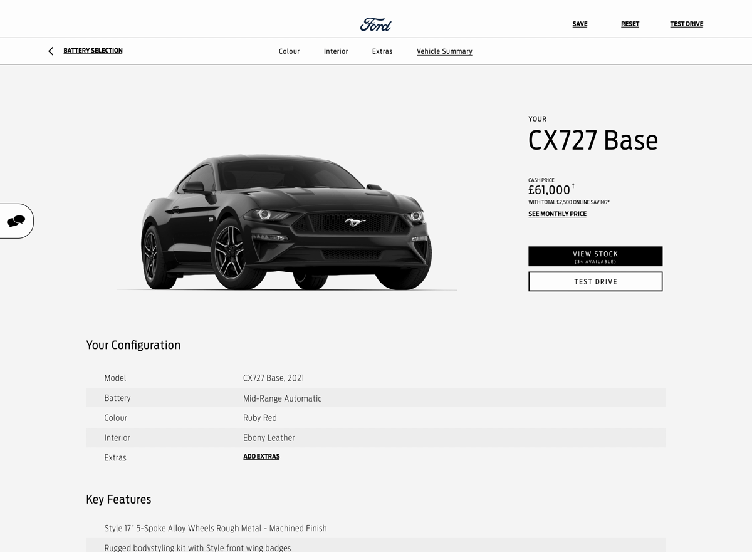Click the Key Features heading
The height and width of the screenshot is (560, 752).
point(118,499)
